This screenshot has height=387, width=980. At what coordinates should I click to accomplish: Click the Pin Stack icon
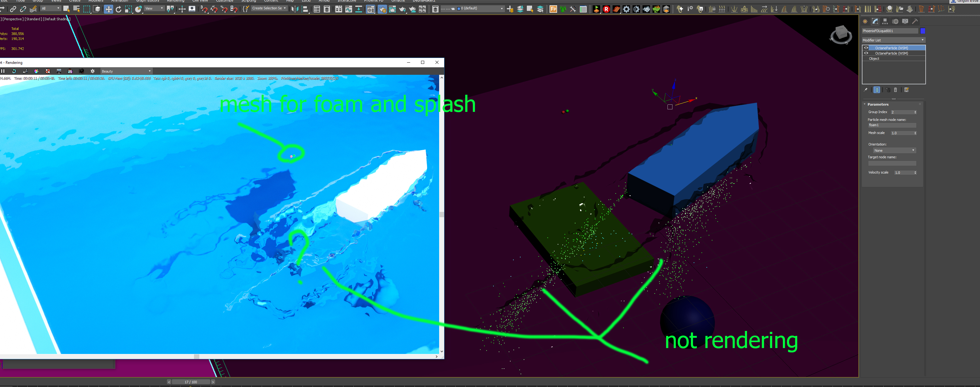click(866, 90)
